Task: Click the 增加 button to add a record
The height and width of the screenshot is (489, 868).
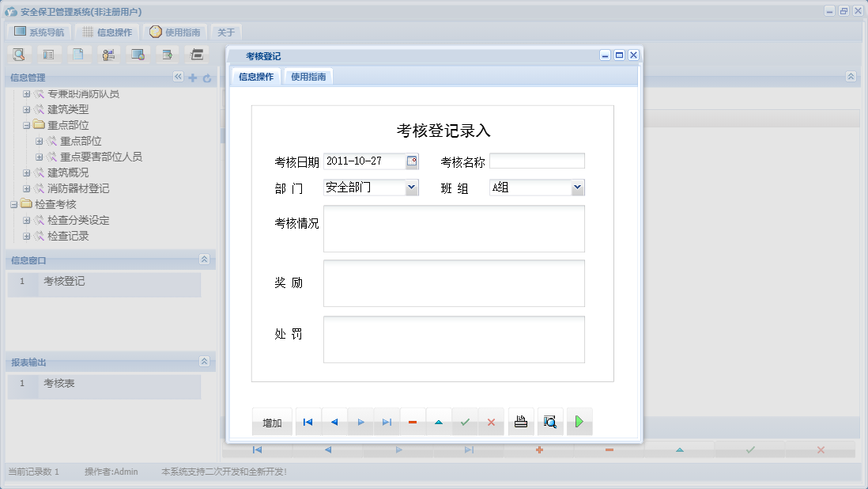Action: pos(272,422)
